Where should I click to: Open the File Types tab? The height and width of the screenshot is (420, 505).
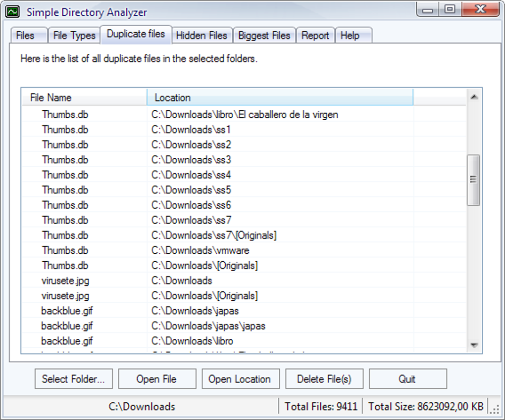74,35
